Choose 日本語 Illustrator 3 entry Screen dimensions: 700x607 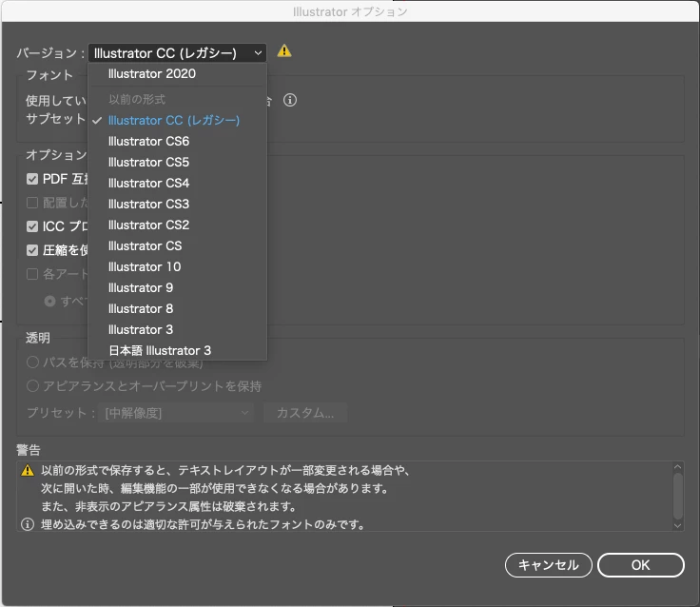pyautogui.click(x=178, y=351)
